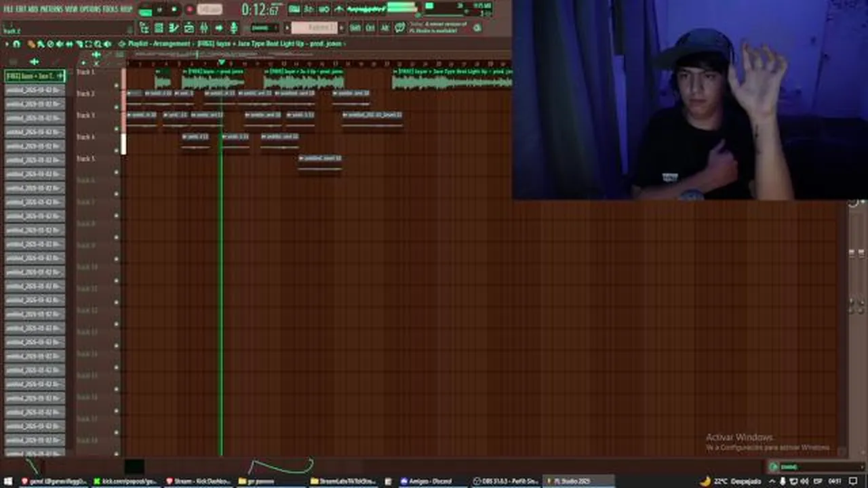Select the audio clip on Track 5
This screenshot has width=868, height=488.
(x=320, y=163)
